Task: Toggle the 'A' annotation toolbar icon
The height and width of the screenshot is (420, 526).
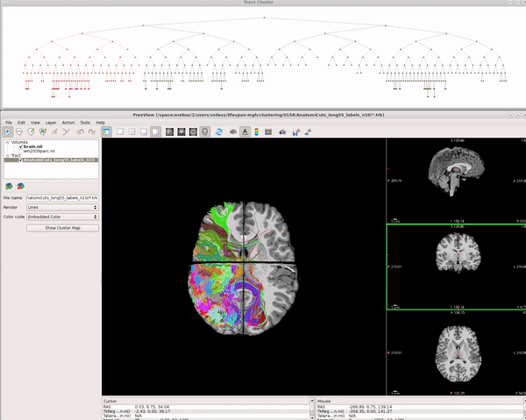Action: click(245, 132)
